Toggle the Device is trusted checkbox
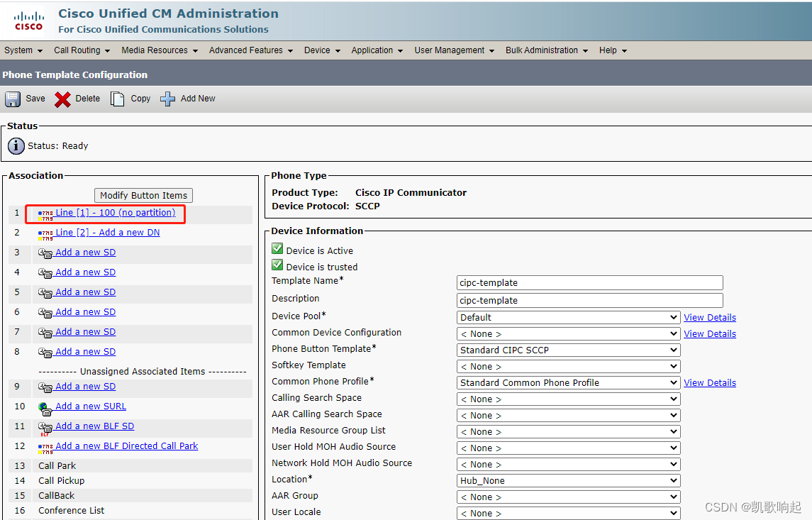812x520 pixels. (277, 266)
